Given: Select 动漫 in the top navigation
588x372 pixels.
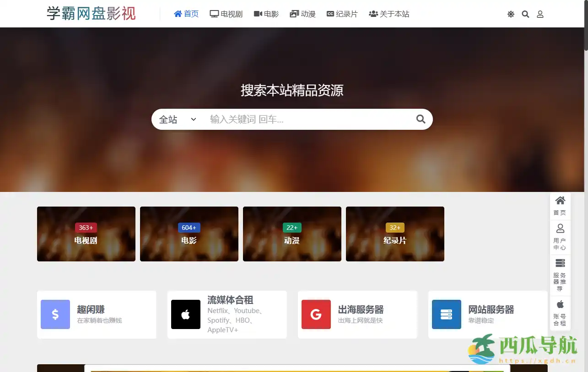Looking at the screenshot, I should (x=302, y=14).
